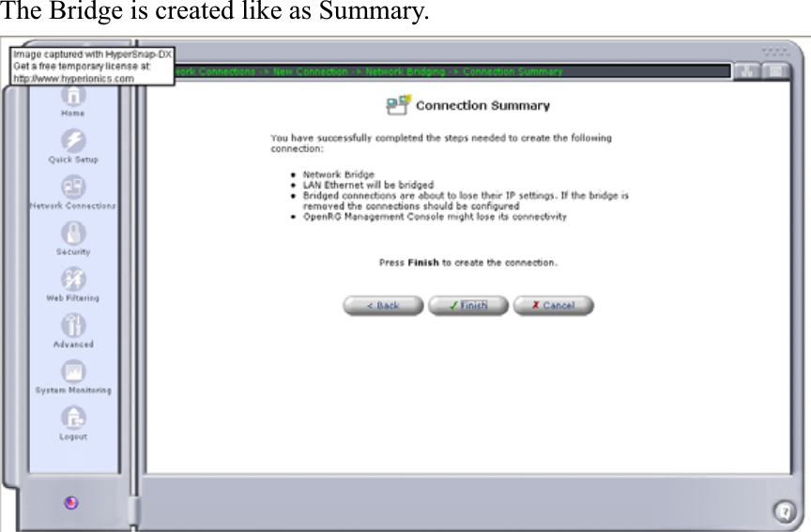The height and width of the screenshot is (532, 811).
Task: Click the 'Connection Summary' heading
Action: pos(482,105)
